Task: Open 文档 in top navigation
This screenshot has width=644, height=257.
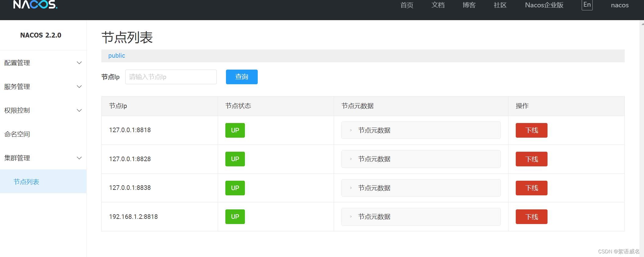Action: pos(438,5)
